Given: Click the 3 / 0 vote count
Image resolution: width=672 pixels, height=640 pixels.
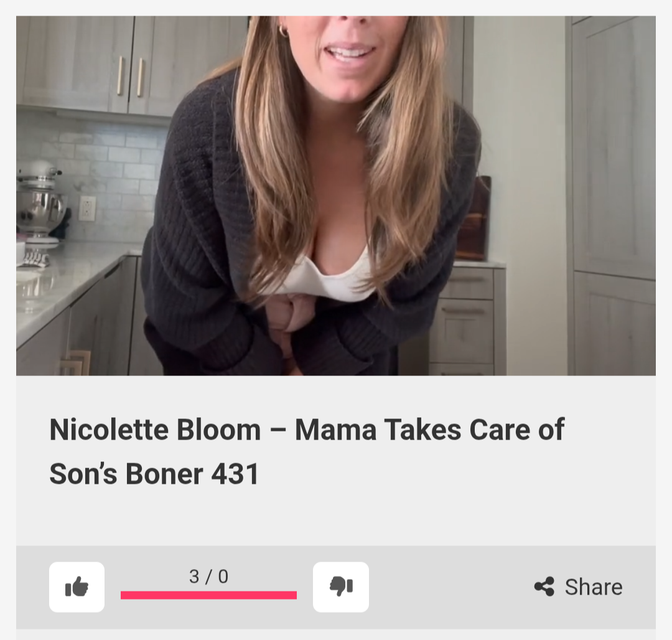Looking at the screenshot, I should point(208,576).
